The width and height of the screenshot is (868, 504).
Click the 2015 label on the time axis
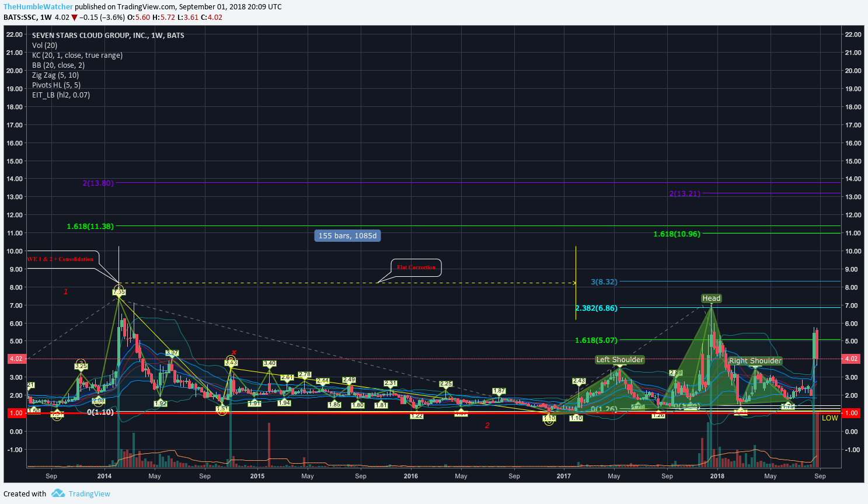click(257, 476)
